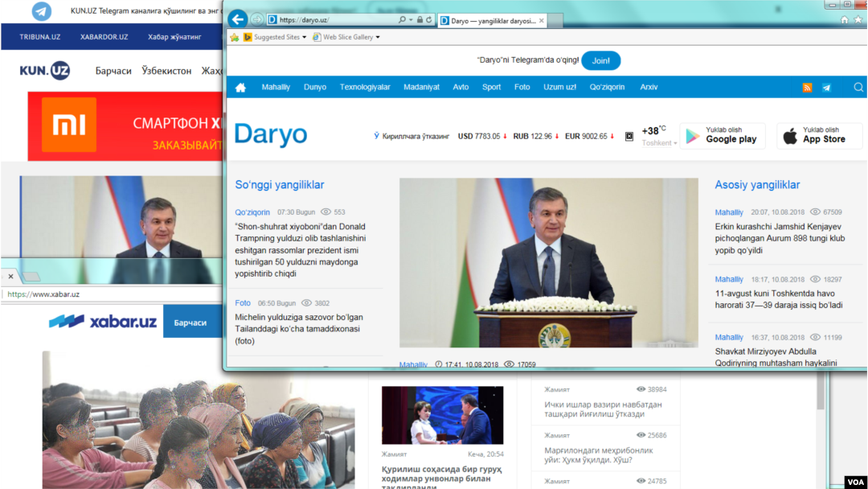868x489 pixels.
Task: Open the Erkin kurashchi Jamshid Kenjayev headline
Action: point(780,238)
